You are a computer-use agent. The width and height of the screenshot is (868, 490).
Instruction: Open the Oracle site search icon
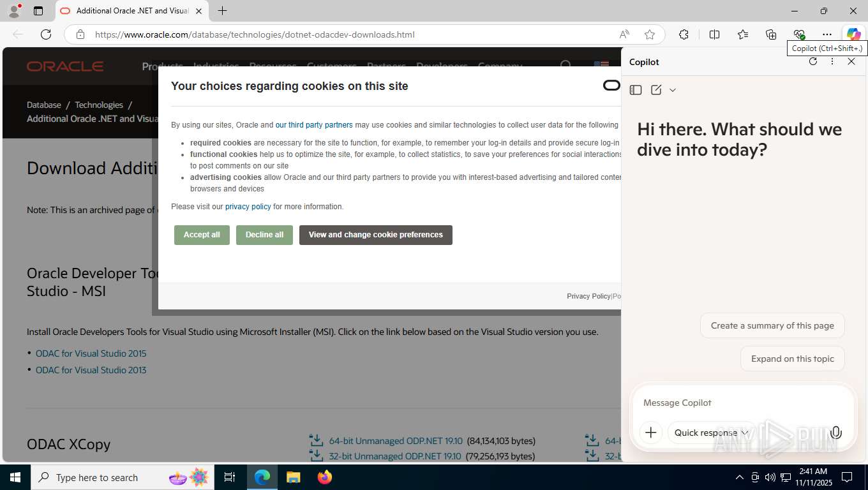(x=565, y=66)
